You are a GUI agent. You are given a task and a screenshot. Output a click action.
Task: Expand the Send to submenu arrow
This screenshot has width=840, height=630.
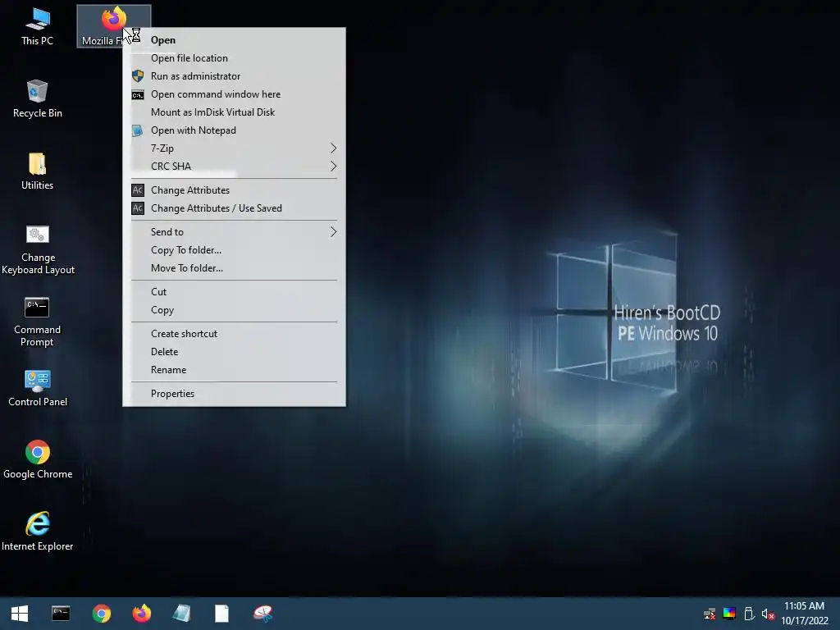tap(333, 232)
